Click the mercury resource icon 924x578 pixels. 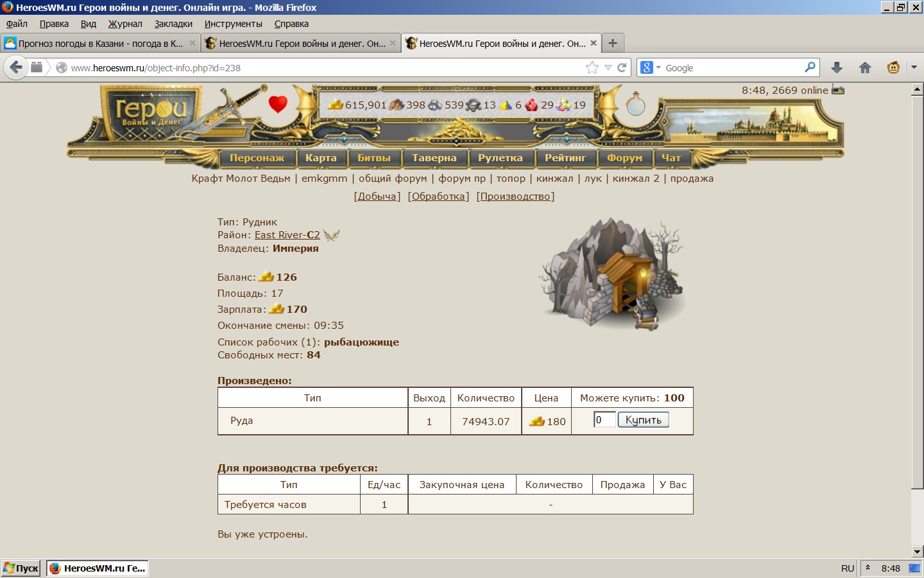[474, 105]
